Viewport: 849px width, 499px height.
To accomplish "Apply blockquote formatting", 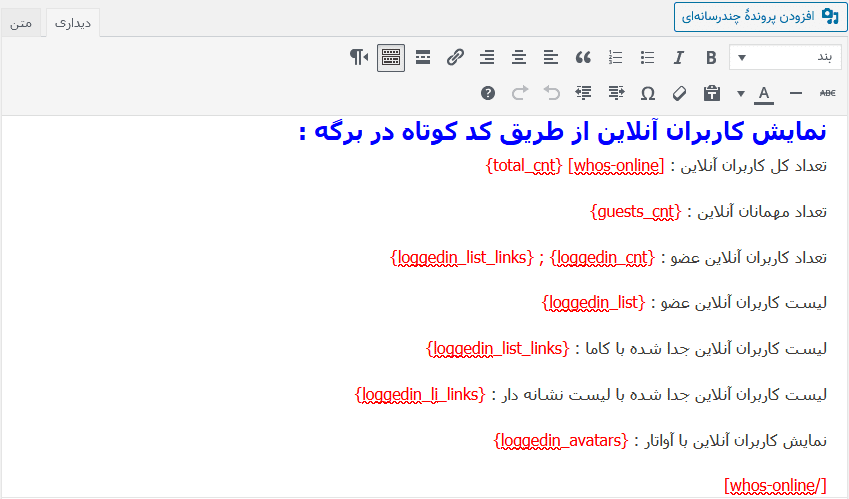I will pos(583,57).
